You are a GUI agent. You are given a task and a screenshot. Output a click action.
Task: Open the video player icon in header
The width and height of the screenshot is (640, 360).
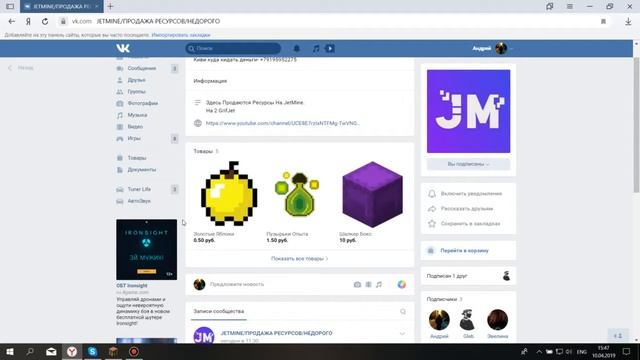coord(330,48)
